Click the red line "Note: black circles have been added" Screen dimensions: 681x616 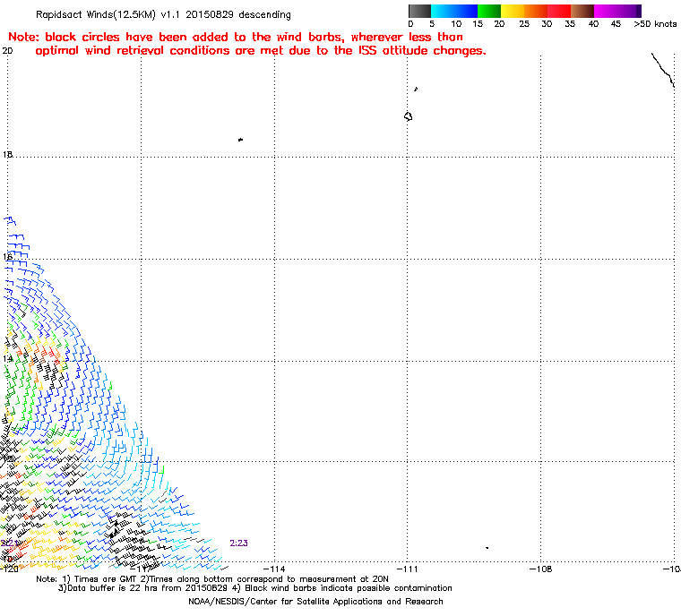[236, 37]
